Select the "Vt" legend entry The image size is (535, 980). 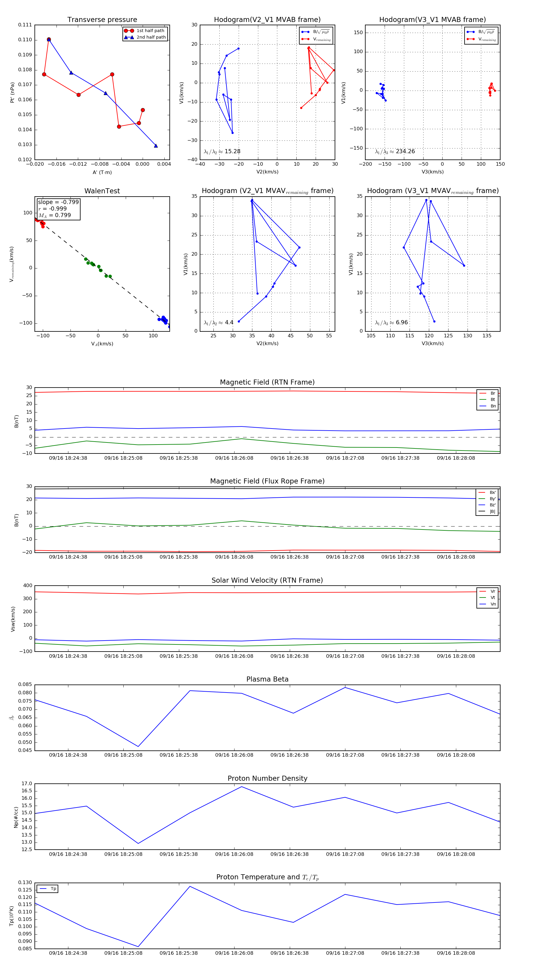(487, 598)
